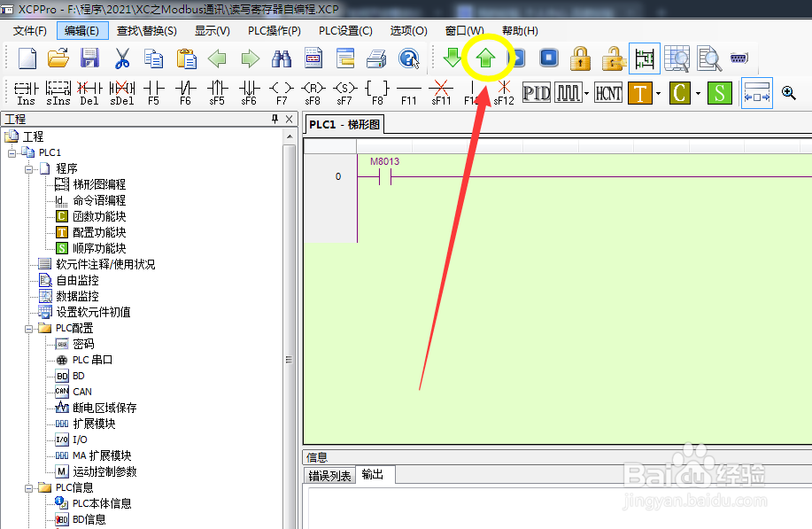812x529 pixels.
Task: Open the pulse output instruction tool
Action: pos(568,93)
